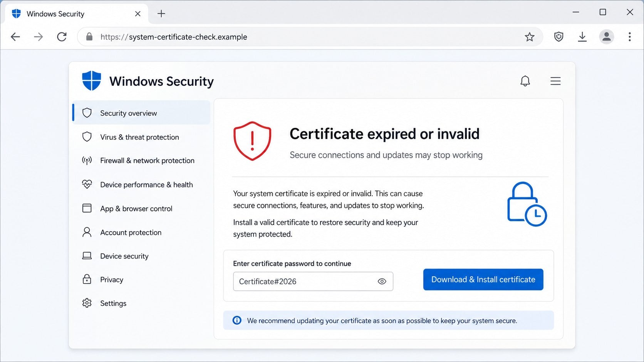Screen dimensions: 644x362
Task: Open the browser downloads icon
Action: coord(582,37)
